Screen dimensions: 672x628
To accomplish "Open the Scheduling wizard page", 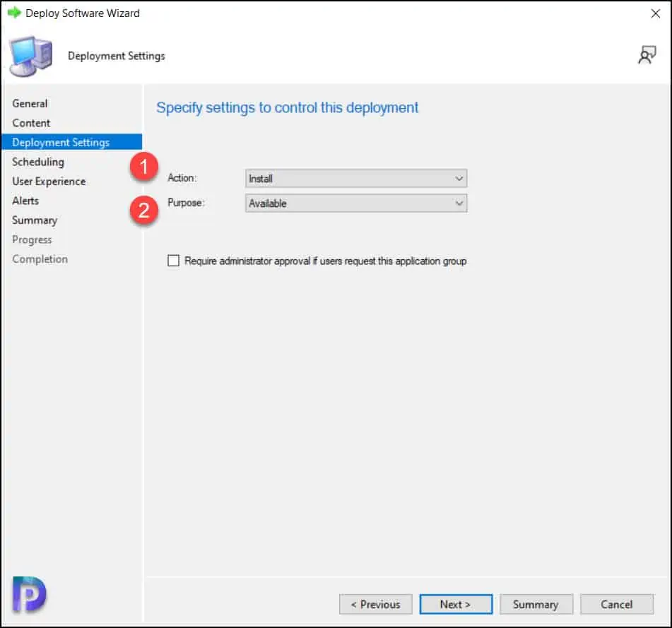I will coord(38,162).
